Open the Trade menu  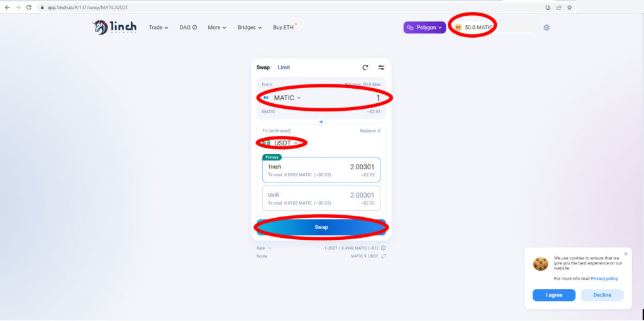coord(158,28)
